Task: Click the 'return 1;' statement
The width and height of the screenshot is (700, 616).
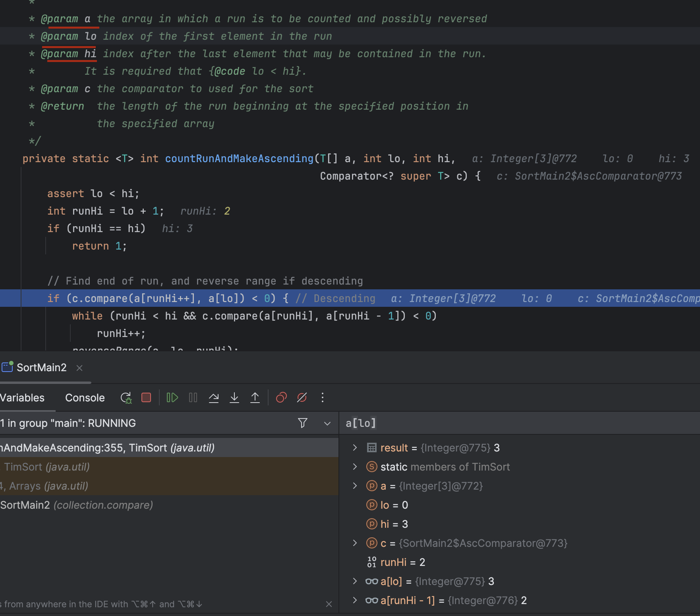Action: click(99, 246)
